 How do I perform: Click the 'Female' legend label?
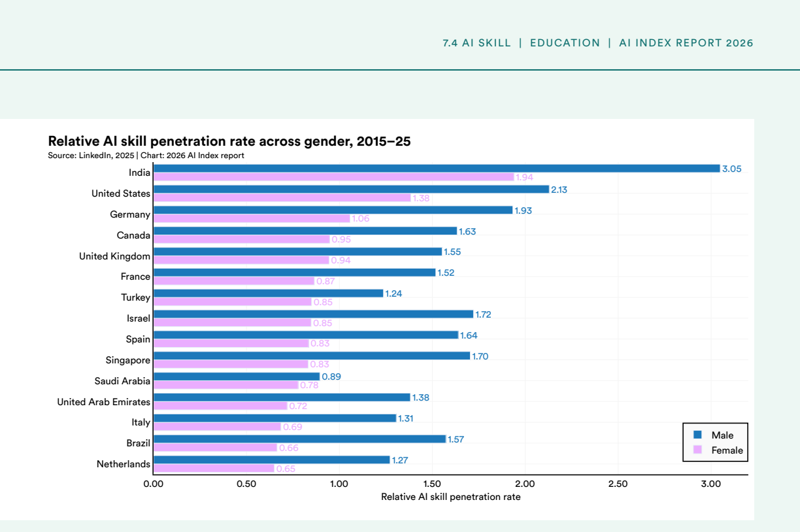coord(727,450)
